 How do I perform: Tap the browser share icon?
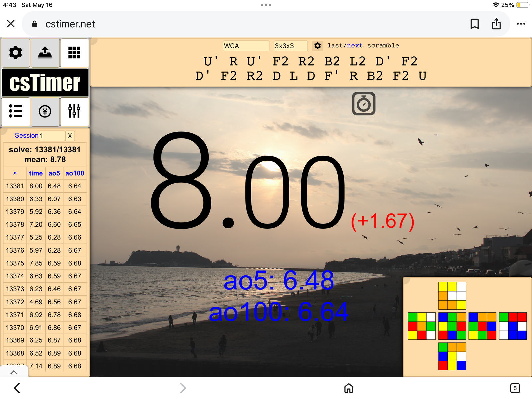(x=496, y=24)
